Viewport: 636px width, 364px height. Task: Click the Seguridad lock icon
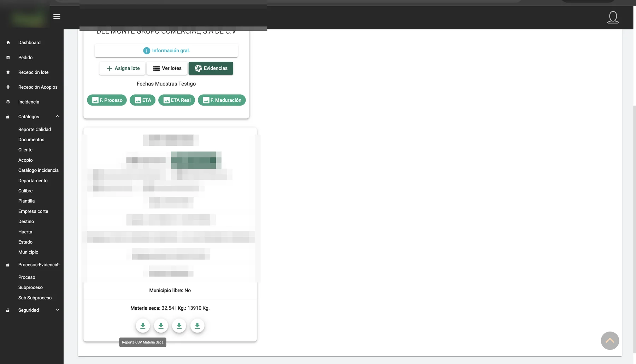pyautogui.click(x=8, y=310)
